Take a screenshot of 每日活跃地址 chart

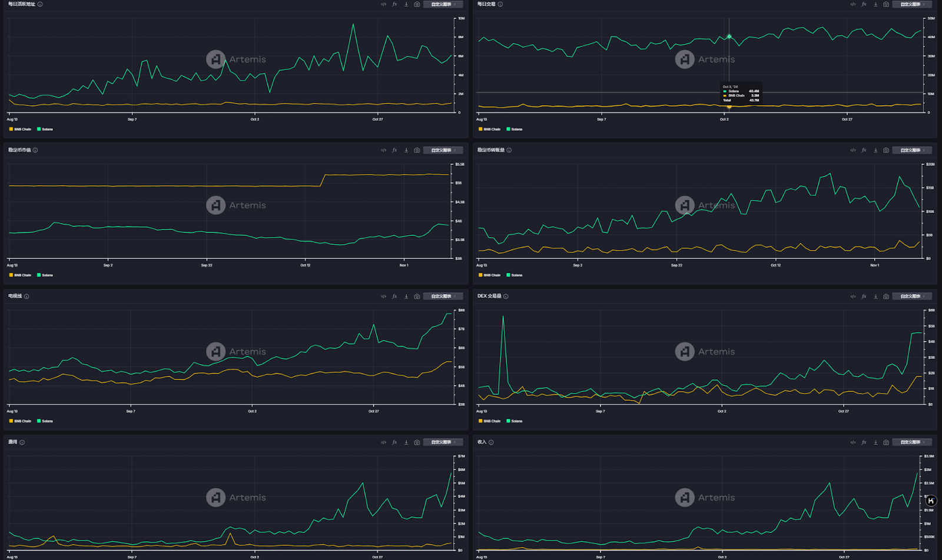pyautogui.click(x=417, y=4)
